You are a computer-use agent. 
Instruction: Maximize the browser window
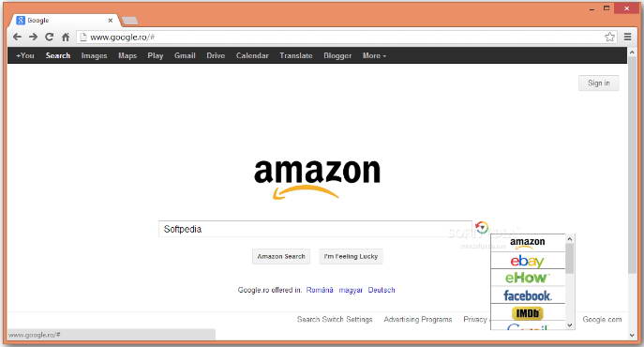pyautogui.click(x=607, y=8)
